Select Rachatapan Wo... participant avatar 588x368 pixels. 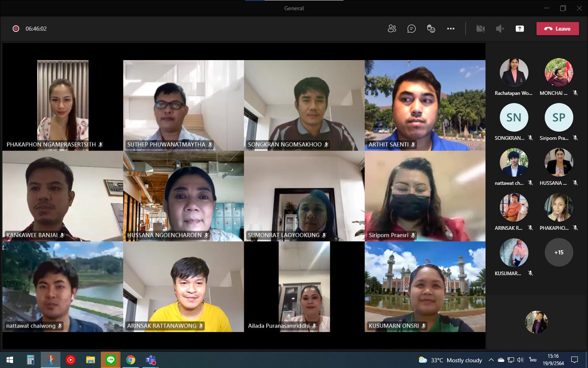click(x=514, y=72)
